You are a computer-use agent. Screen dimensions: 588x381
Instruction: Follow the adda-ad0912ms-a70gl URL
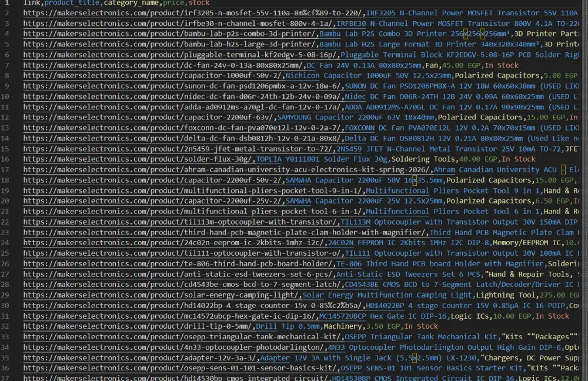point(183,107)
